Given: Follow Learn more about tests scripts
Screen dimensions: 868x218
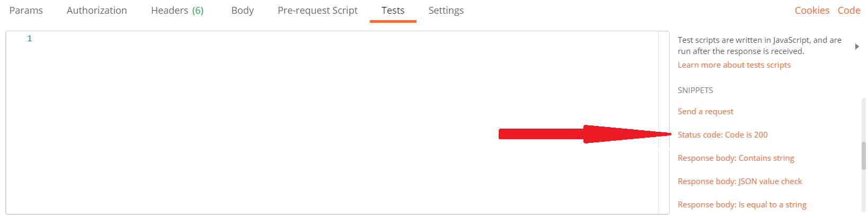Looking at the screenshot, I should (734, 65).
